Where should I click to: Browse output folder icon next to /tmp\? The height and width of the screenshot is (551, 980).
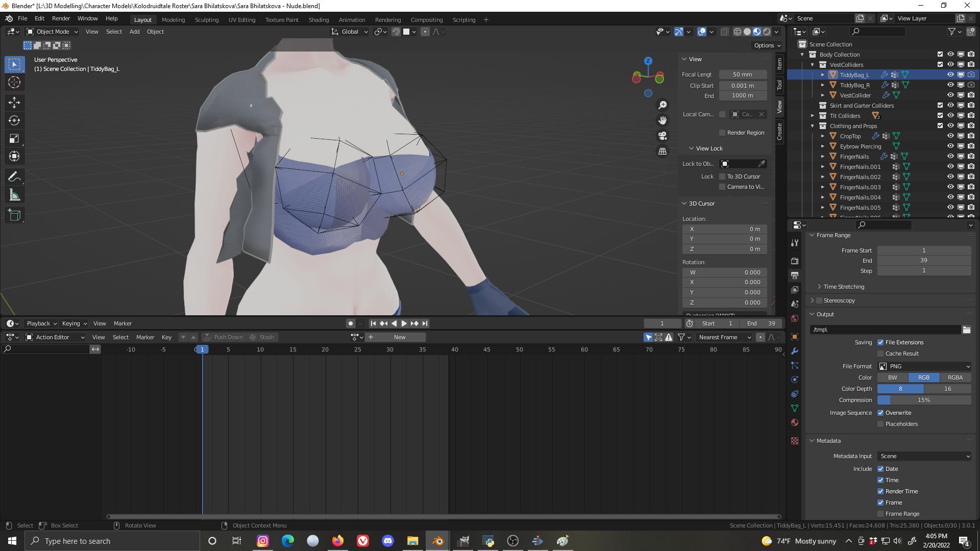[966, 330]
